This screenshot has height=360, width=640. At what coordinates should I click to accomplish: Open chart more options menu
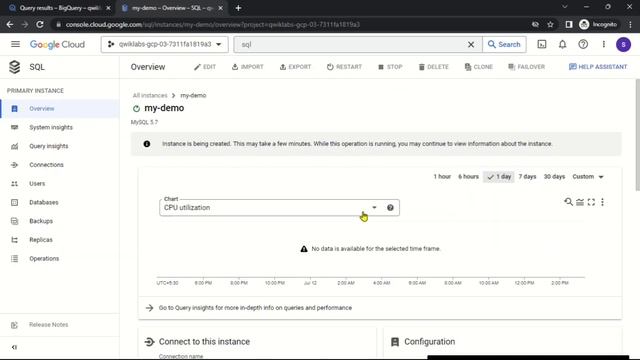click(x=602, y=202)
